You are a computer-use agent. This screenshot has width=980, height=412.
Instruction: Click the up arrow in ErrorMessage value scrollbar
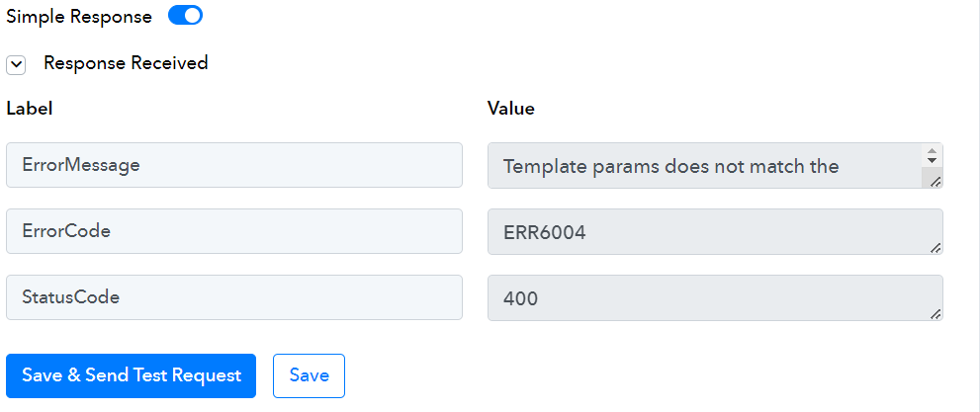pos(932,151)
